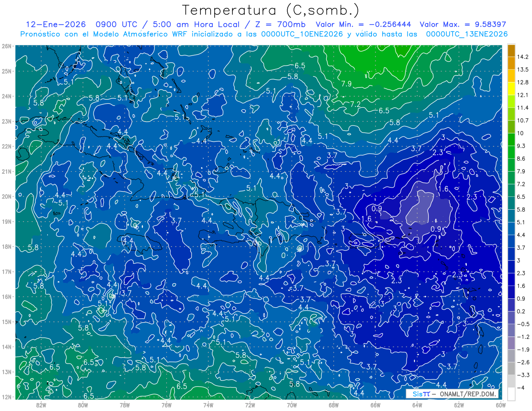Click the '13N' latitude axis label
532x411 pixels.
[x=7, y=372]
